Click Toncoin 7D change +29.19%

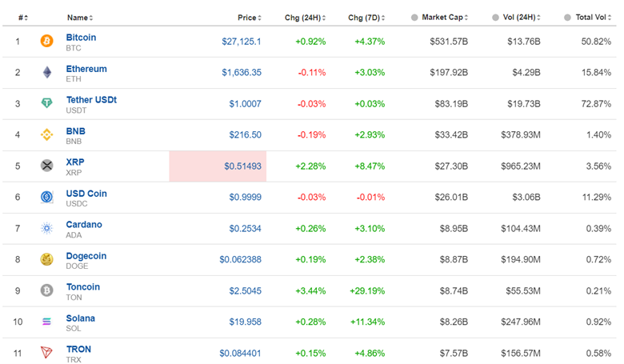[x=367, y=291]
